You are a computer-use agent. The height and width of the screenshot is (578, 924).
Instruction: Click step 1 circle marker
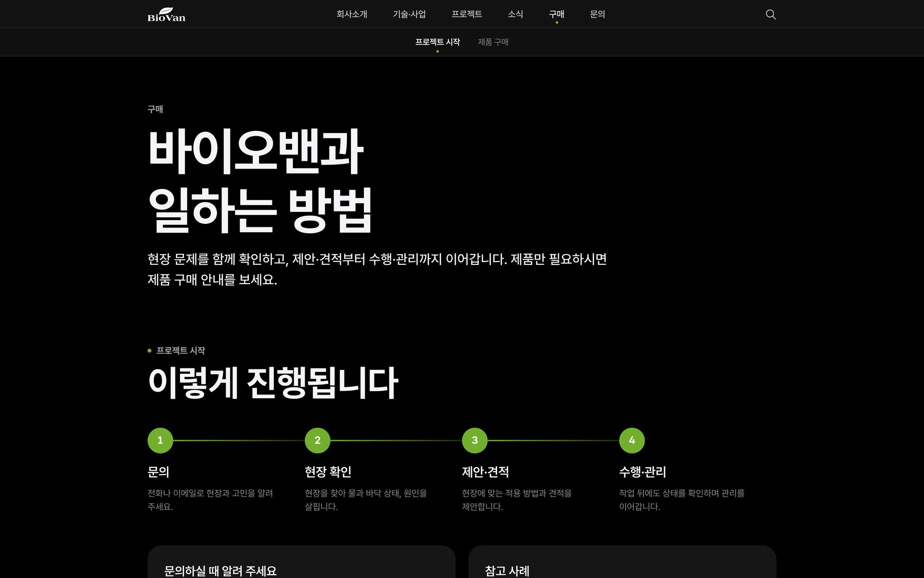160,440
